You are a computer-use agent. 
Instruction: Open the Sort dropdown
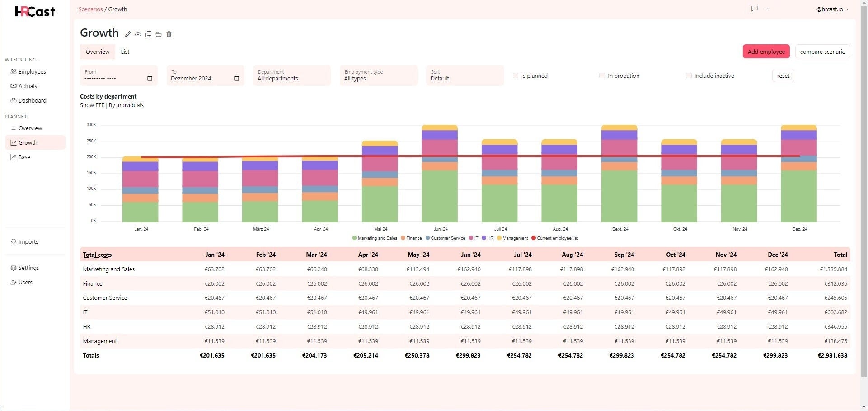(x=464, y=76)
